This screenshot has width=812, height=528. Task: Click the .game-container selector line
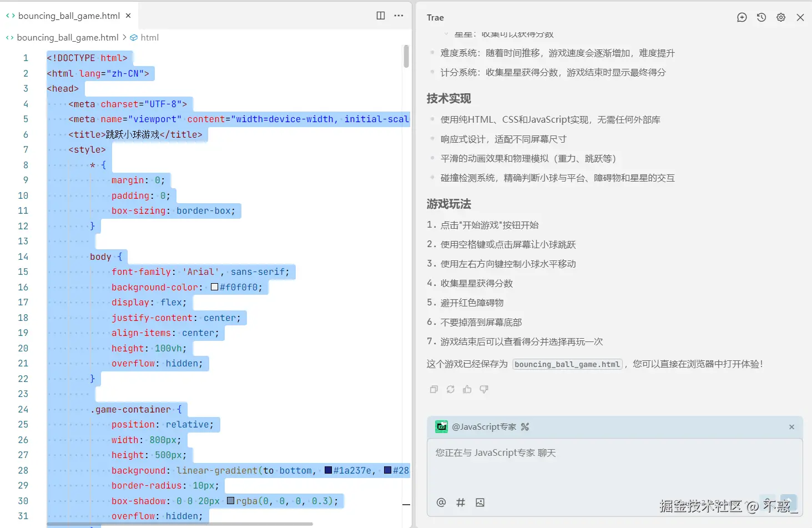136,409
